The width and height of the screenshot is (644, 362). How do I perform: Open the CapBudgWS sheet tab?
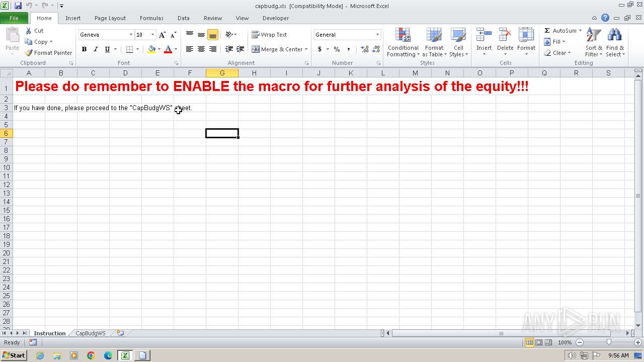91,333
